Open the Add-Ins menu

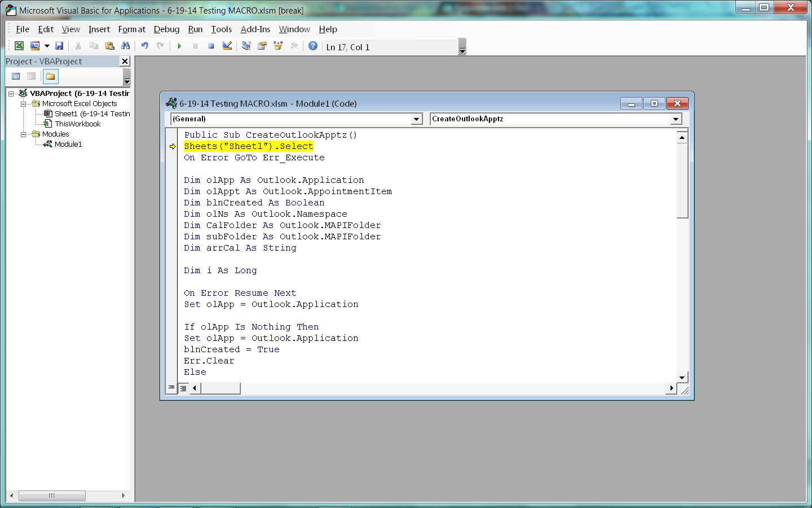tap(255, 29)
